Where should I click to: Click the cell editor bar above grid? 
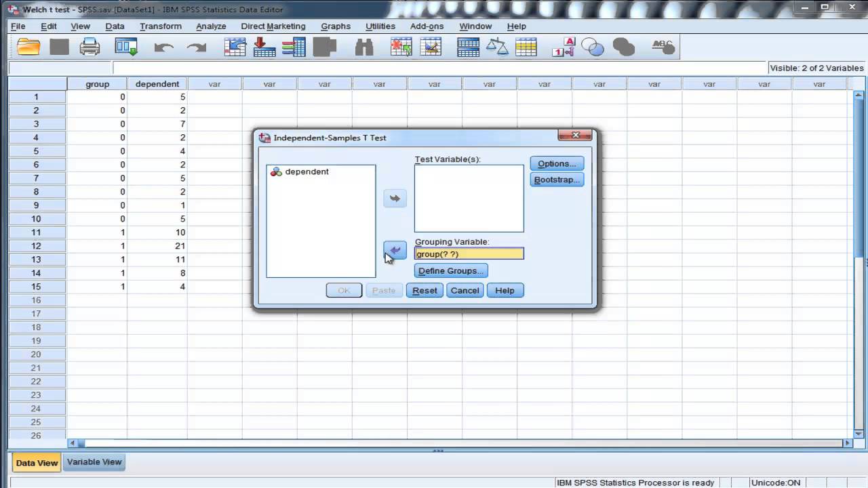[439, 68]
